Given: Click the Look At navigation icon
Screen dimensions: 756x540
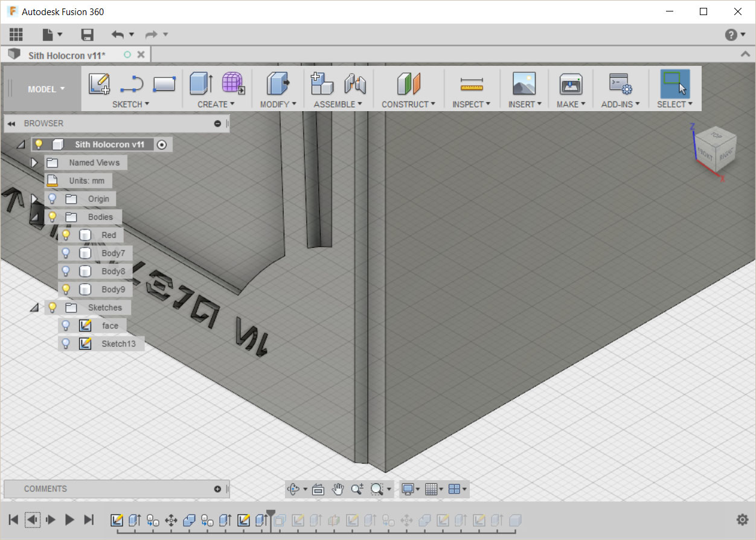Looking at the screenshot, I should pyautogui.click(x=319, y=489).
